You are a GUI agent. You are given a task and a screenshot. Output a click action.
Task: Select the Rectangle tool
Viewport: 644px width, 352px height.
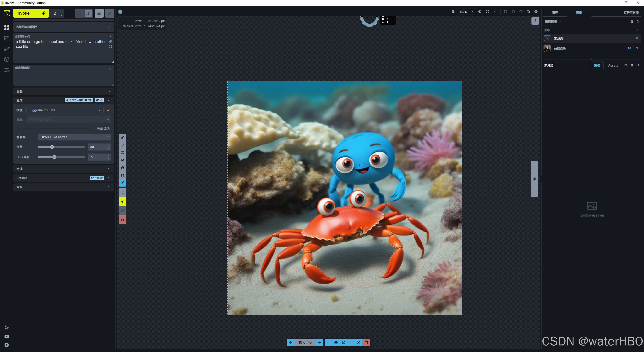click(122, 152)
